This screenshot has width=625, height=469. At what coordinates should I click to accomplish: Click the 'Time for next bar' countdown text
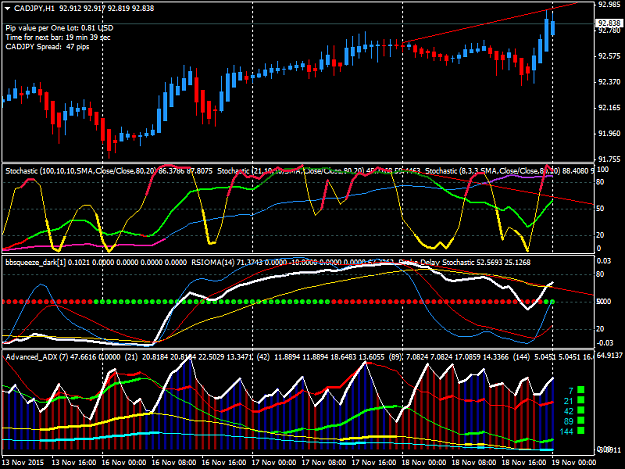click(58, 37)
